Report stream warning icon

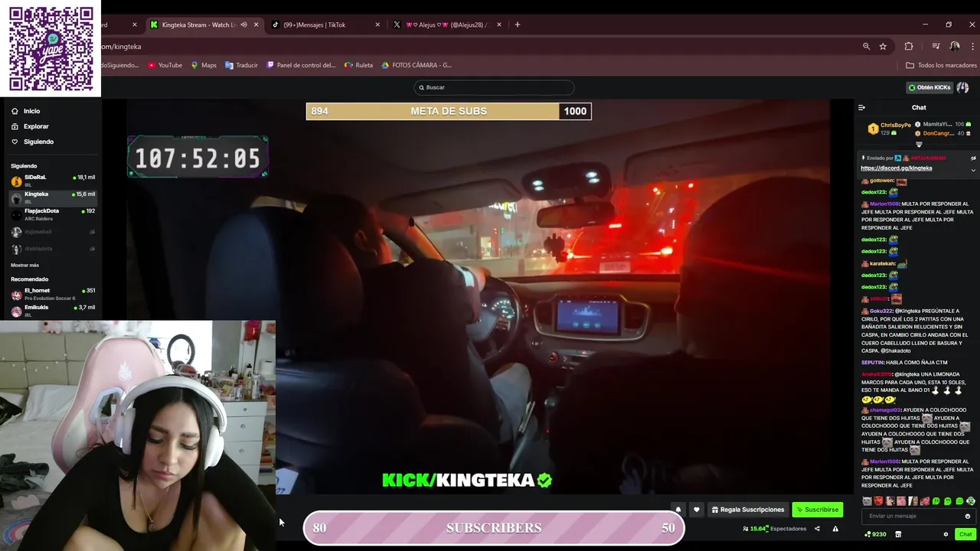pyautogui.click(x=835, y=529)
